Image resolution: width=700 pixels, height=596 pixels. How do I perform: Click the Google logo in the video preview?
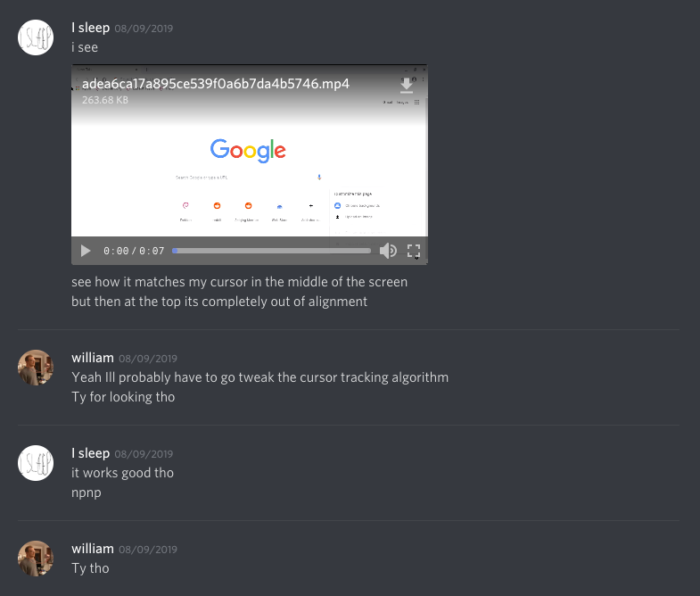[248, 151]
